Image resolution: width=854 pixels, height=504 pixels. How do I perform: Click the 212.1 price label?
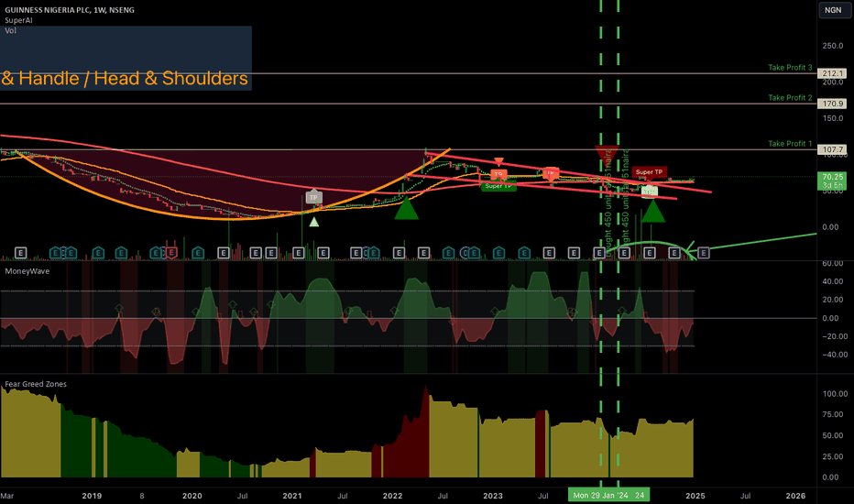(832, 73)
